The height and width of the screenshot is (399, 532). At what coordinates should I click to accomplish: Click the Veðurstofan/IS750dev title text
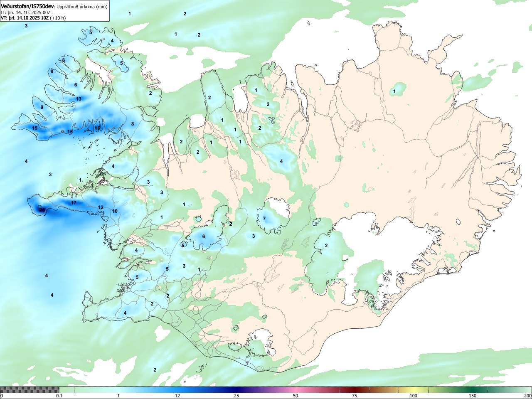[x=27, y=6]
